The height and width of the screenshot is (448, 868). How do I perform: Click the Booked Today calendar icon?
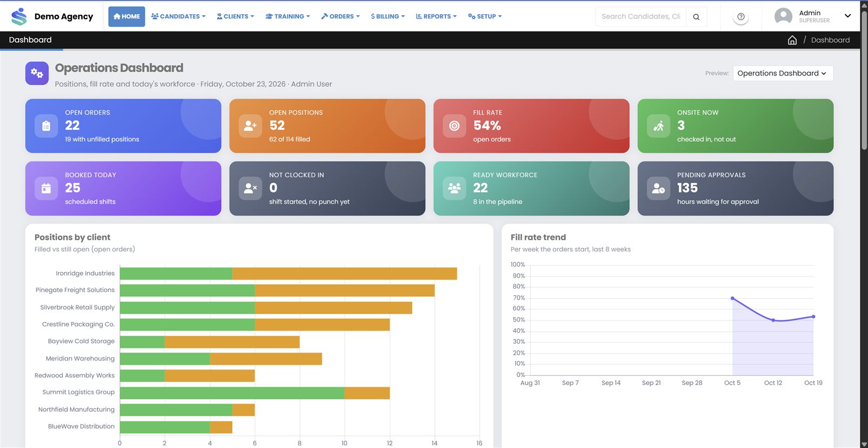point(46,188)
